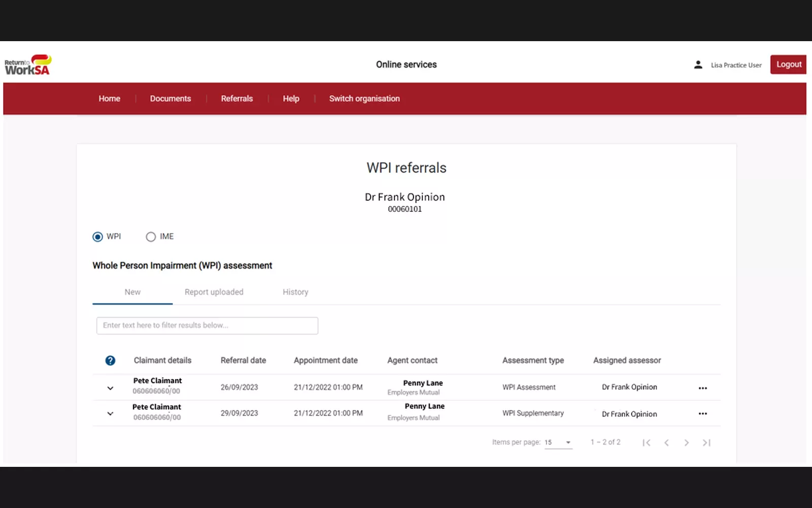Click Dr Frank Opinion in WPI Supplementary row
812x508 pixels.
pos(629,414)
